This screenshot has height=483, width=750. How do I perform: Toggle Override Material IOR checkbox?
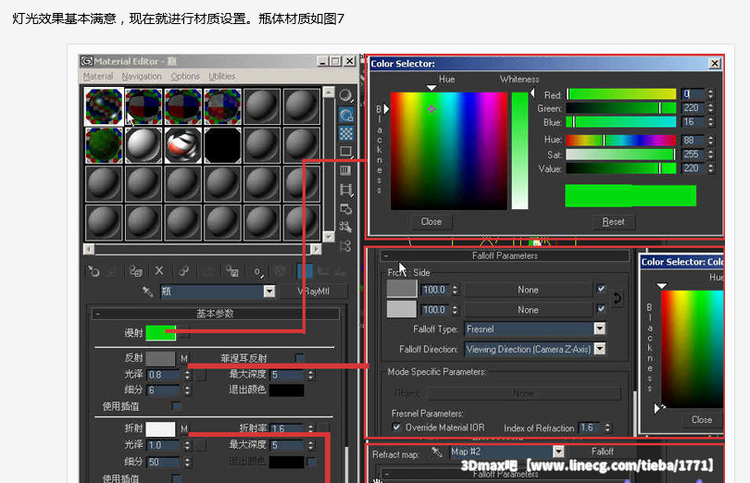pyautogui.click(x=396, y=427)
